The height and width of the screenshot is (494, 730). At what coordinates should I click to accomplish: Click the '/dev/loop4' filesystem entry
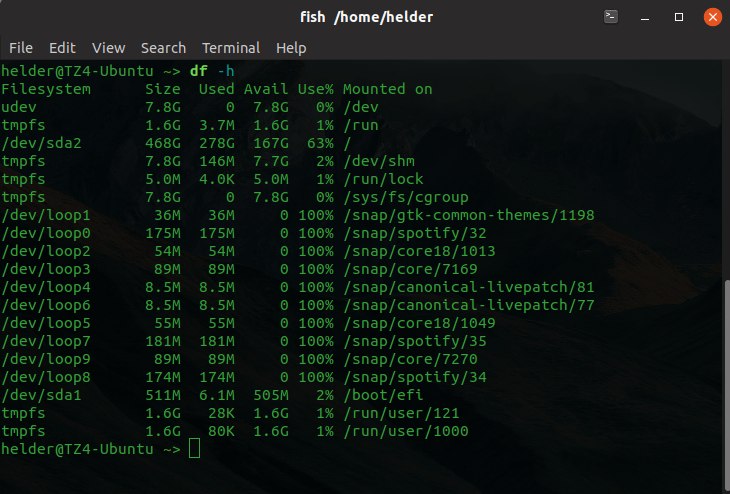[46, 287]
